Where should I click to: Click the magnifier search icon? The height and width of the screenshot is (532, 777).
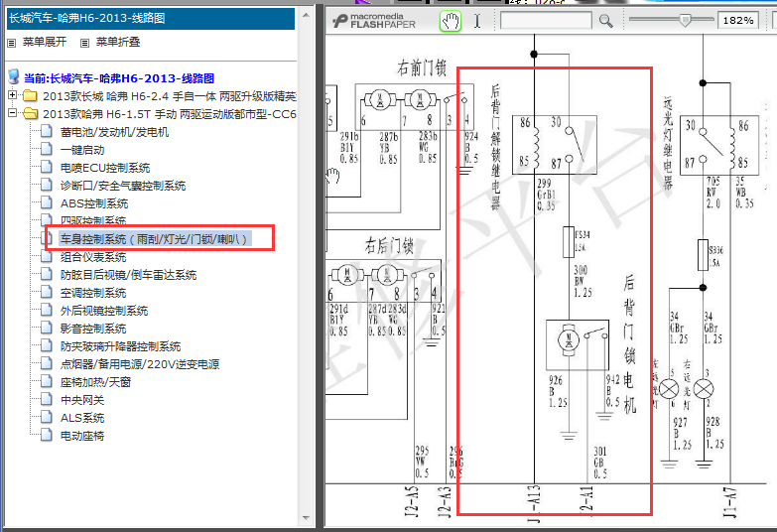[605, 21]
